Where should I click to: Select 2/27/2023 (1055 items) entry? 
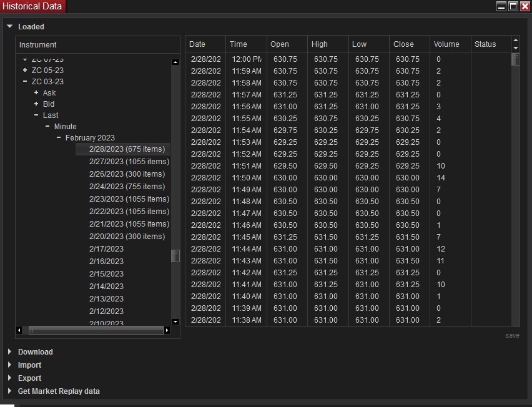129,162
